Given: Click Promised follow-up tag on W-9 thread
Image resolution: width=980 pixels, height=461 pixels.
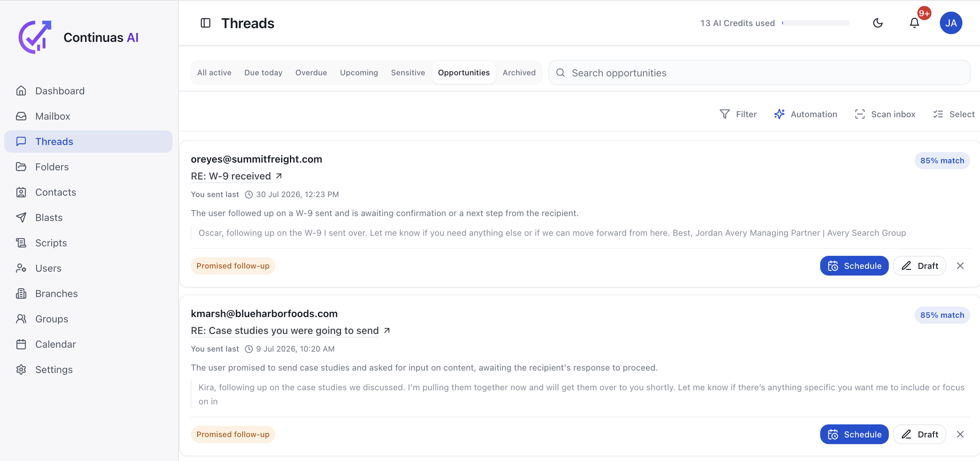Looking at the screenshot, I should [233, 266].
